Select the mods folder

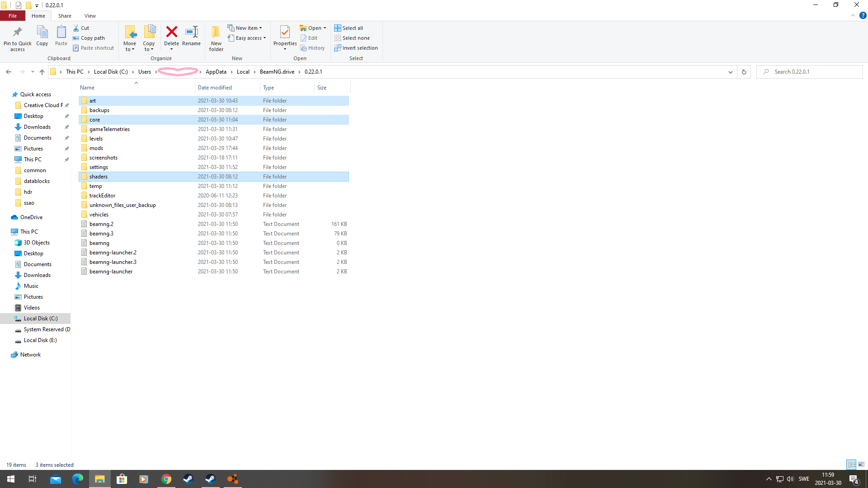96,148
